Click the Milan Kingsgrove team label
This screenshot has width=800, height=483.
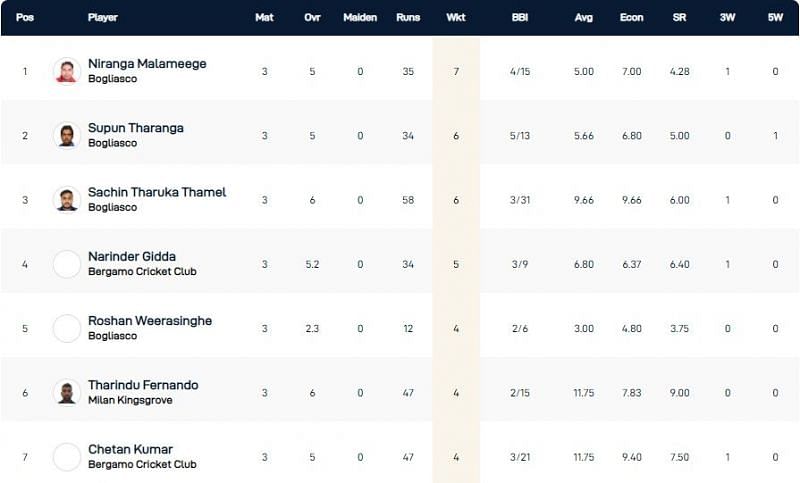(130, 400)
